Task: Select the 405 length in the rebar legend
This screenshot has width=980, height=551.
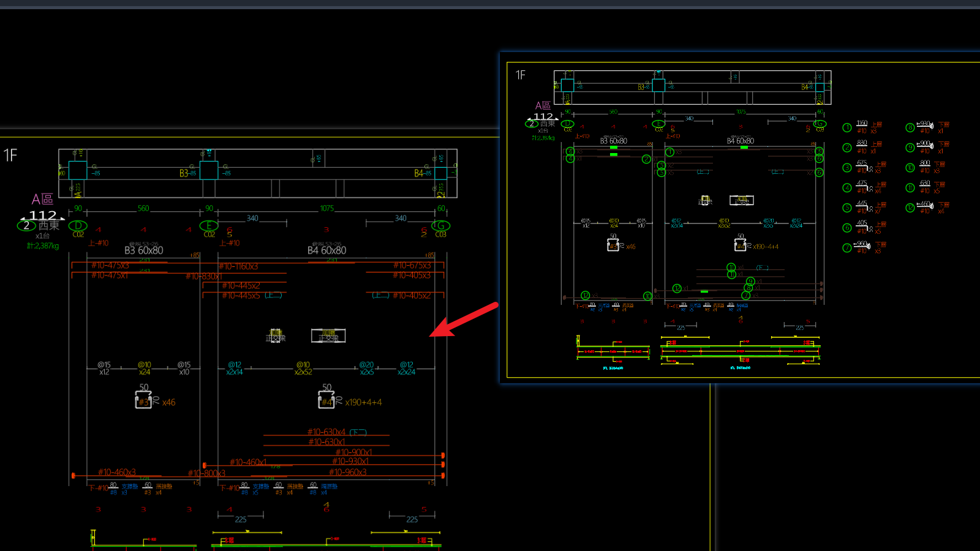Action: pyautogui.click(x=862, y=223)
